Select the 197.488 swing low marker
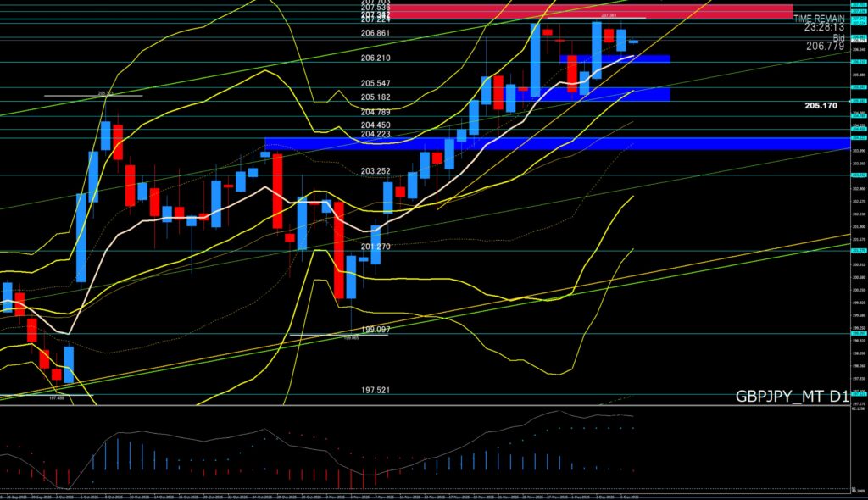 point(58,396)
